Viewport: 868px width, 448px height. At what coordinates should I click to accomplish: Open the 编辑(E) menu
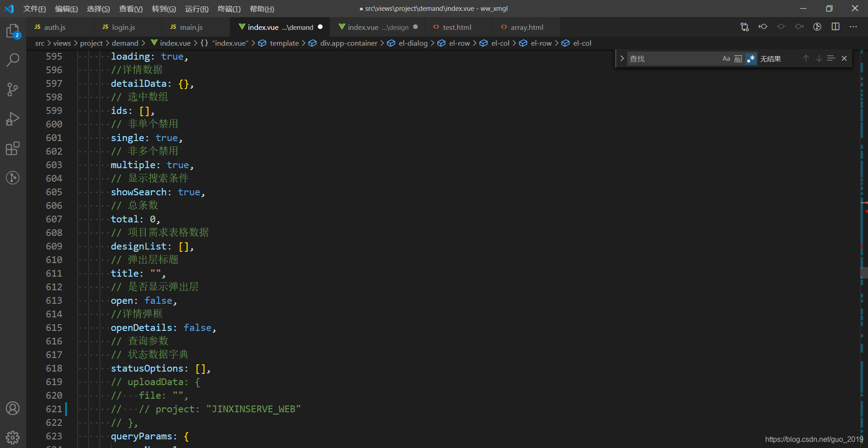coord(67,9)
